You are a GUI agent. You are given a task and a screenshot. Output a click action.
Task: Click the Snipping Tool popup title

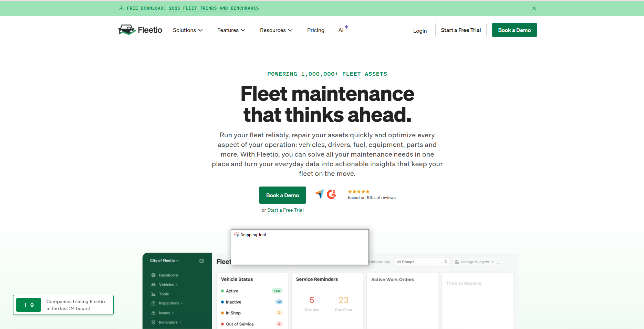coord(253,235)
